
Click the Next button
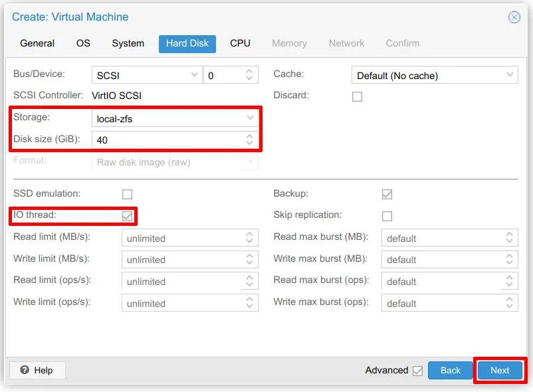click(x=500, y=370)
